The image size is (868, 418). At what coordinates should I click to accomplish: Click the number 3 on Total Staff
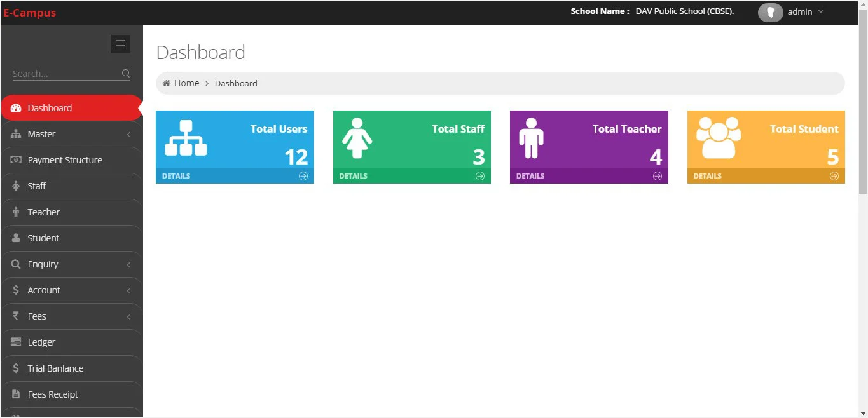click(479, 157)
